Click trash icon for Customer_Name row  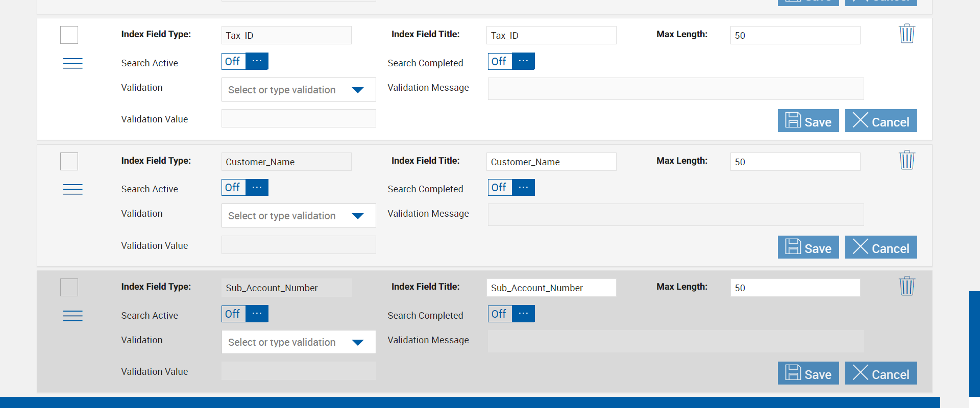click(x=906, y=160)
